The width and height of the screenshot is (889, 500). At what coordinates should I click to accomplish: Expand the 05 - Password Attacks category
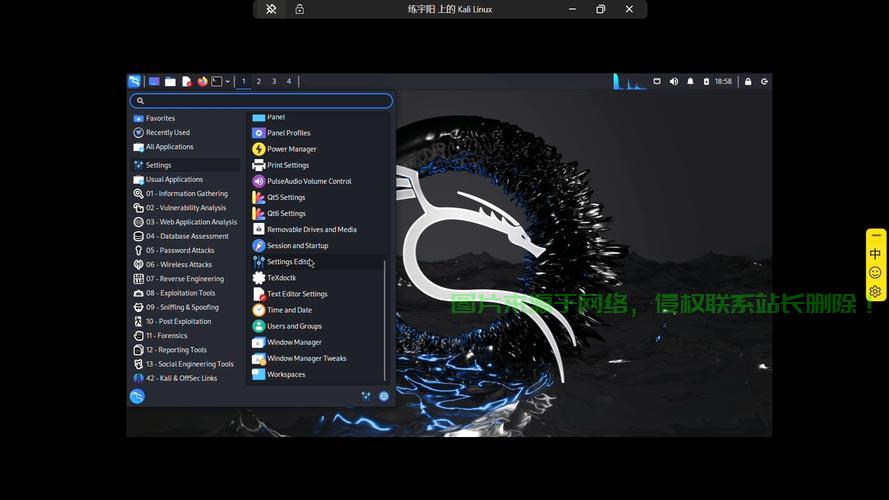[x=180, y=251]
